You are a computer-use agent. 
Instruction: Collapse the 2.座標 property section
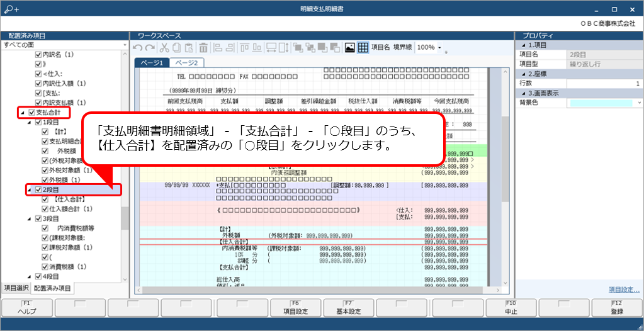523,74
